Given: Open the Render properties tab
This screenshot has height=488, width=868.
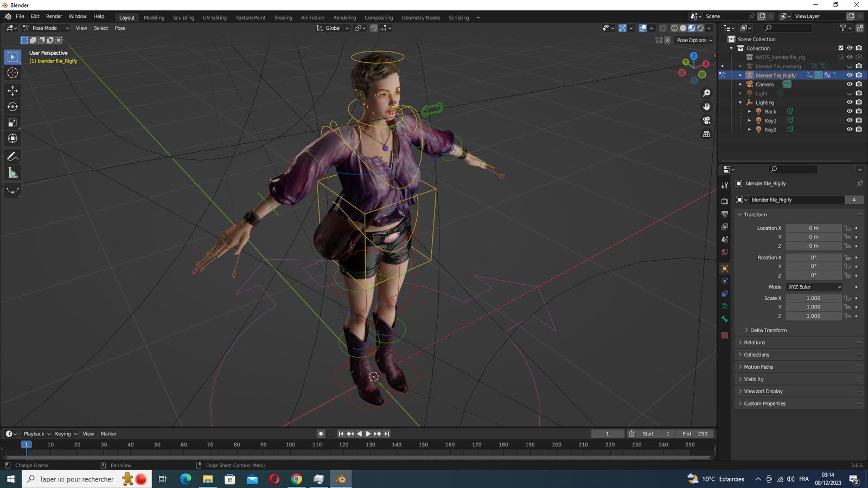Looking at the screenshot, I should (x=725, y=201).
